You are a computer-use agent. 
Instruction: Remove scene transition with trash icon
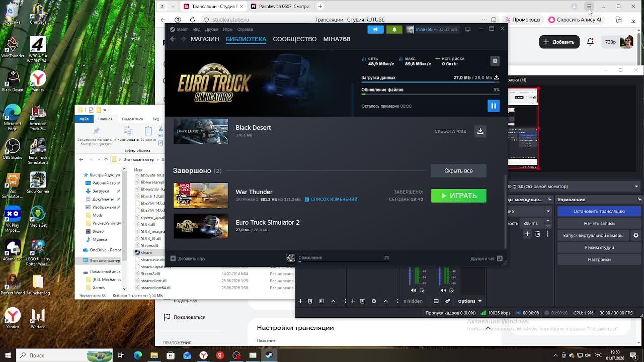538,234
